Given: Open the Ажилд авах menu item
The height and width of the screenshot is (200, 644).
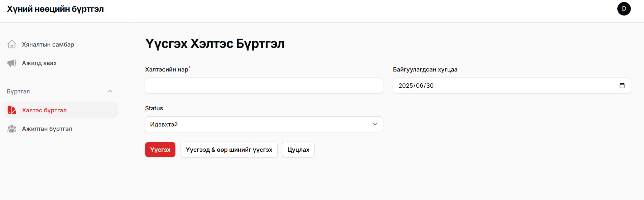Looking at the screenshot, I should (x=39, y=63).
